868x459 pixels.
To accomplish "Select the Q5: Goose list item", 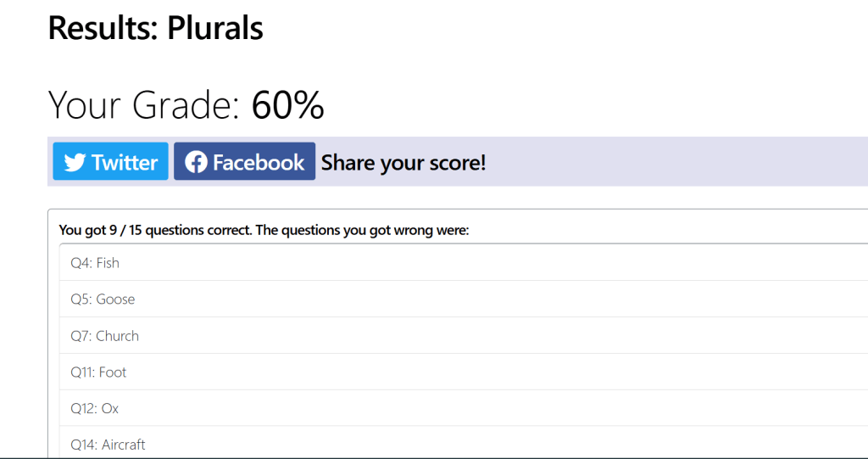I will [103, 299].
